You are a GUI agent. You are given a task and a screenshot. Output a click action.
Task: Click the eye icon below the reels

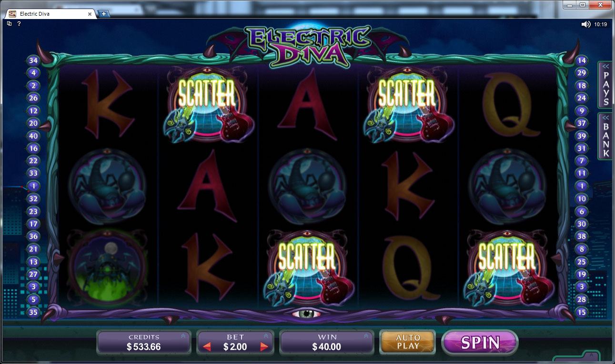(x=302, y=314)
